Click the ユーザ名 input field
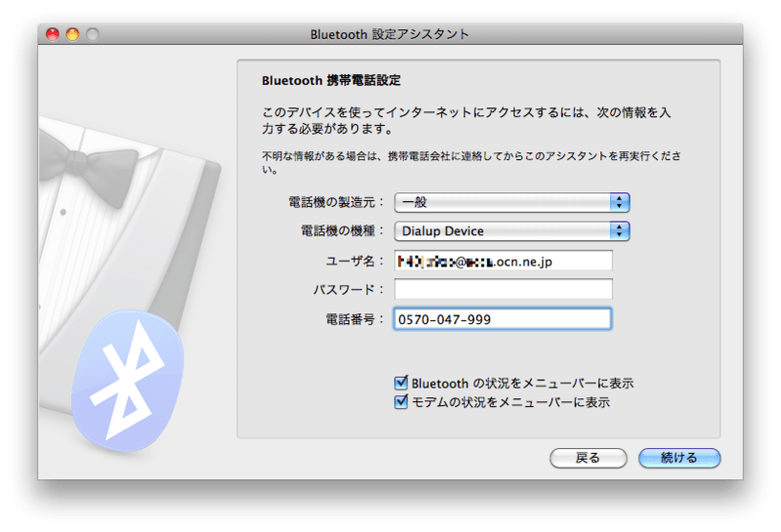 pyautogui.click(x=503, y=261)
